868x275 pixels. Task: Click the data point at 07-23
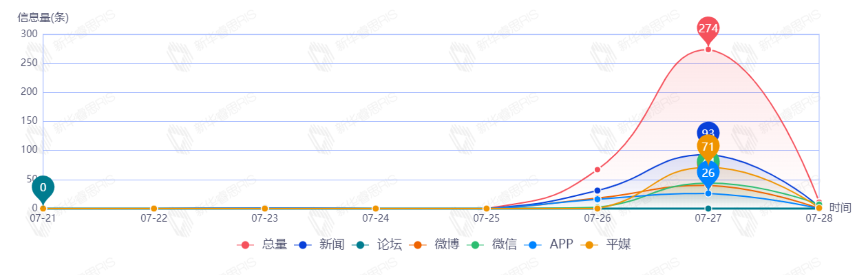point(265,208)
